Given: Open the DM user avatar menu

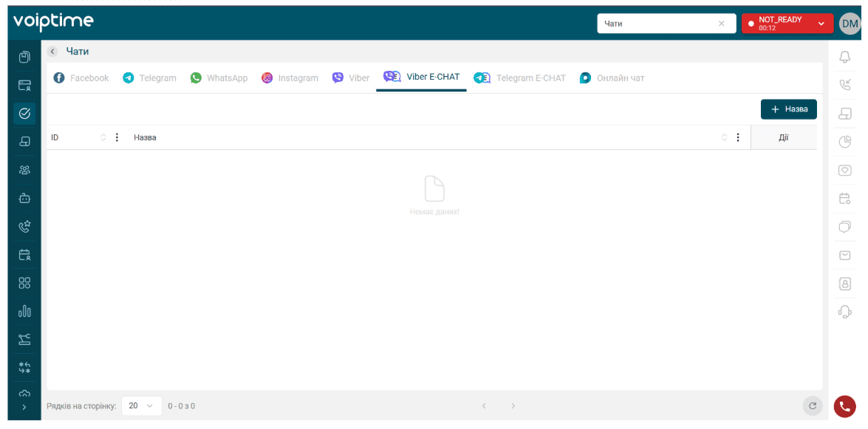Looking at the screenshot, I should pyautogui.click(x=850, y=24).
